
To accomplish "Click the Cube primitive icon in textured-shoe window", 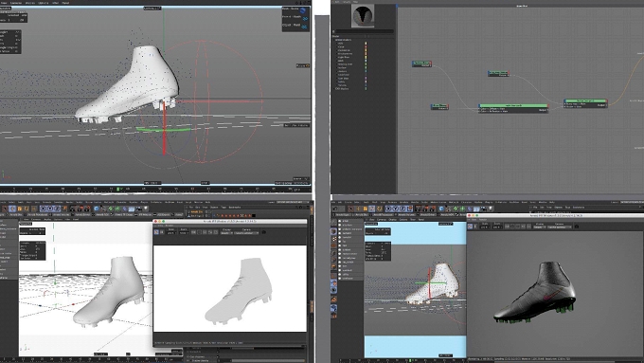I will [441, 209].
